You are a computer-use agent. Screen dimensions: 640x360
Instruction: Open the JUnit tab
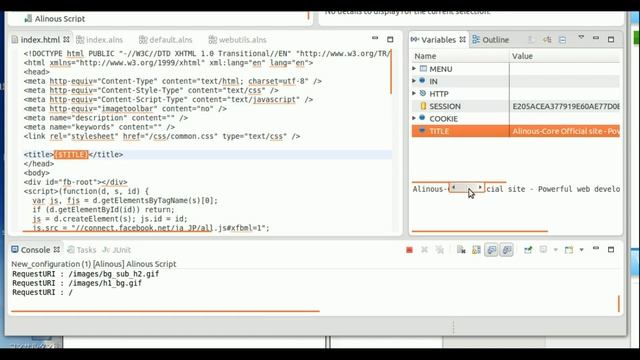coord(117,250)
